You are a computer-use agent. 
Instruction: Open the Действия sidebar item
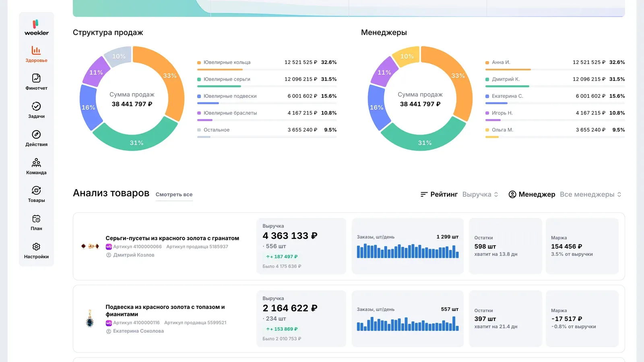(x=36, y=138)
